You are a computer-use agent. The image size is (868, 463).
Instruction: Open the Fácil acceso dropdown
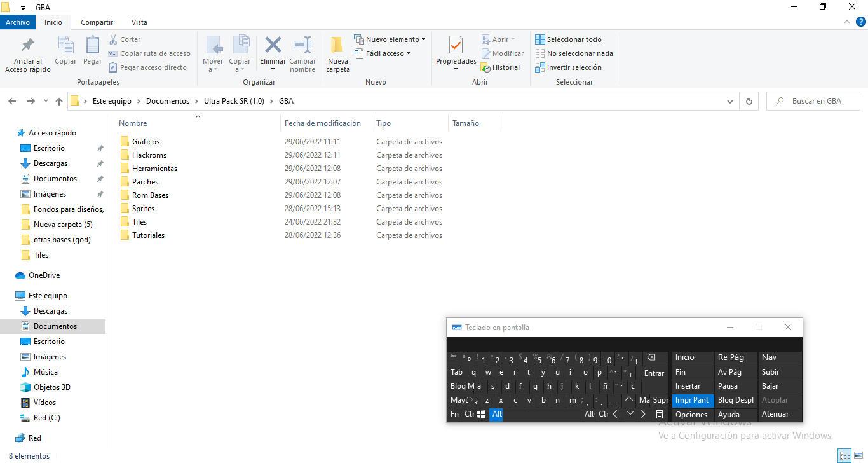[x=386, y=53]
